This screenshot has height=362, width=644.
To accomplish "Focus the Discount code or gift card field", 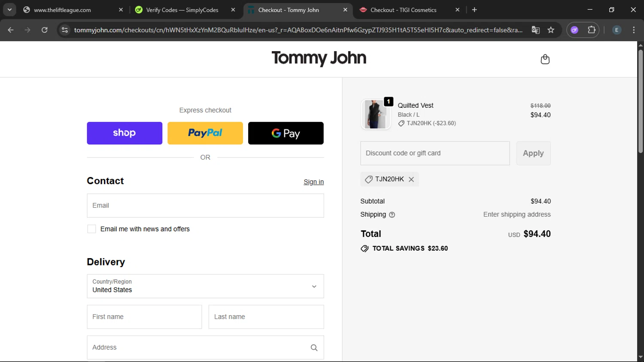I will [x=435, y=153].
